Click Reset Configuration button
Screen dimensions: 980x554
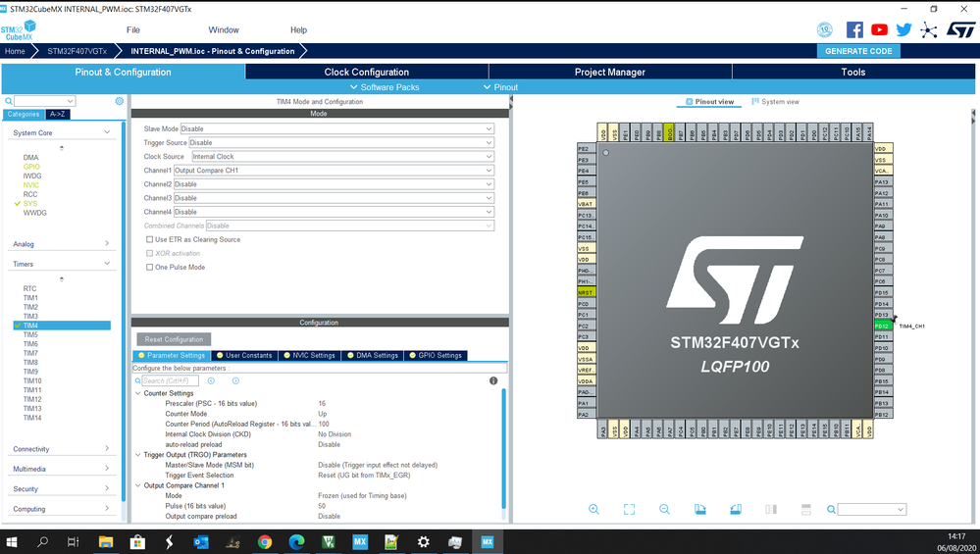point(174,339)
